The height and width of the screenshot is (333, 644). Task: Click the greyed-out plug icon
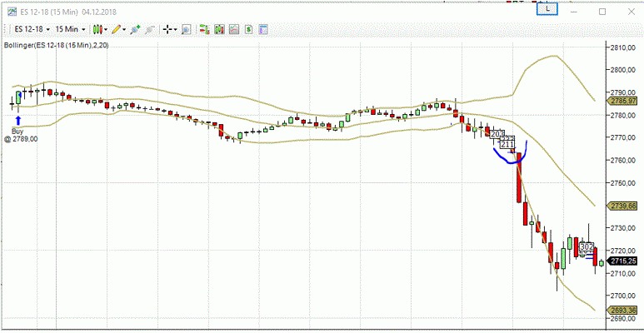[x=150, y=30]
